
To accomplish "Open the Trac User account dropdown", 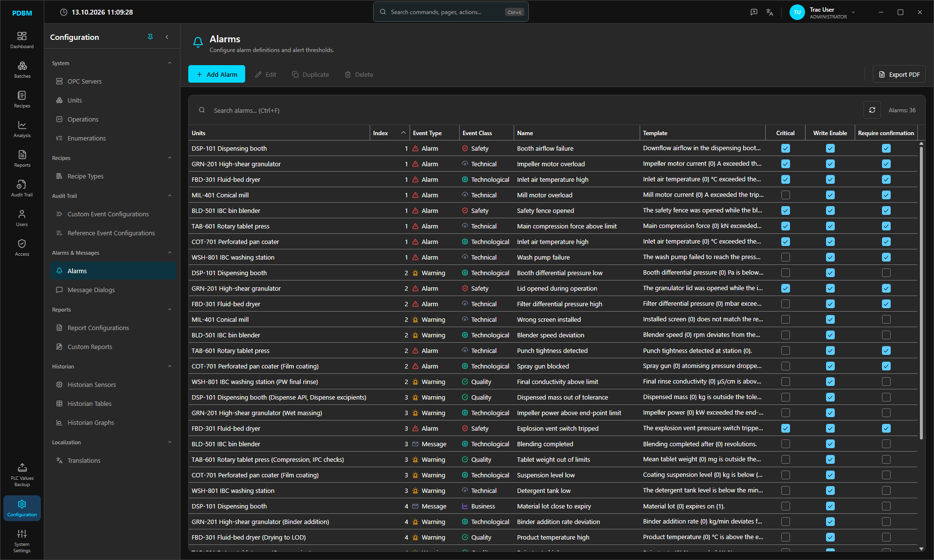I will pos(822,13).
